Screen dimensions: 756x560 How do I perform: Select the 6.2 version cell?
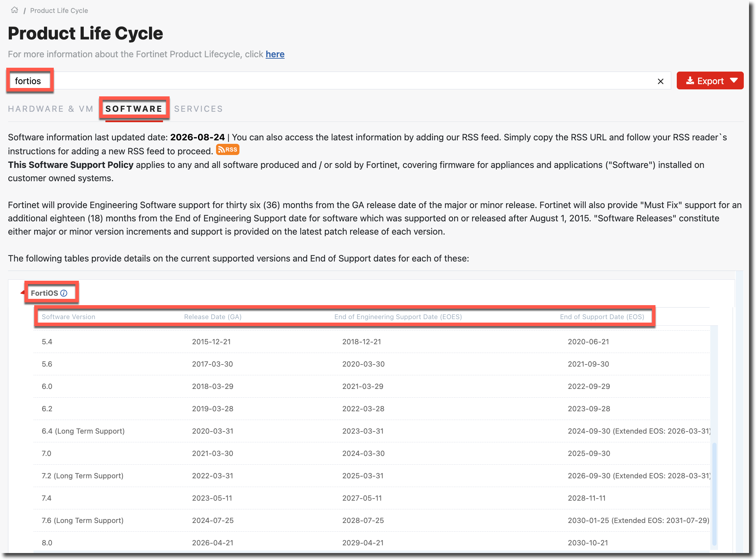pyautogui.click(x=47, y=409)
